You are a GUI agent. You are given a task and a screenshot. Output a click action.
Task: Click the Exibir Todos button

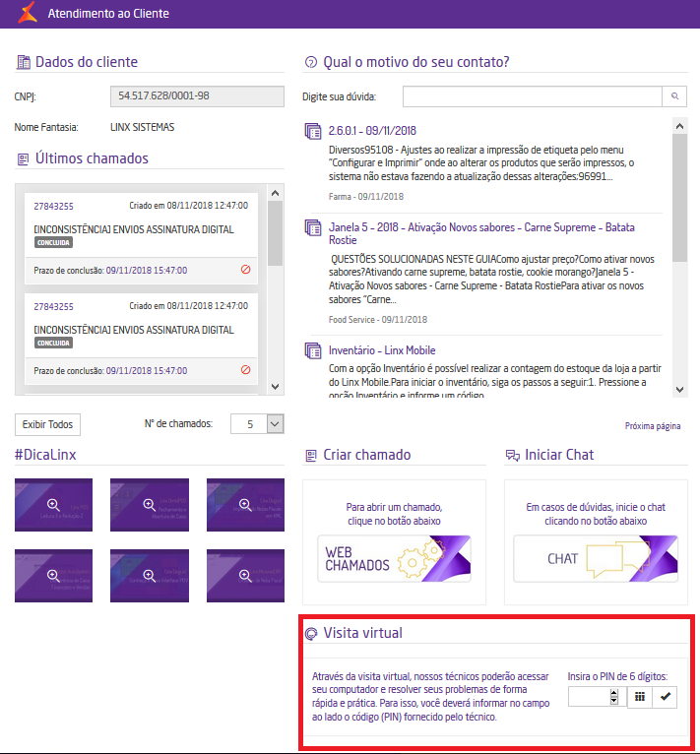47,424
